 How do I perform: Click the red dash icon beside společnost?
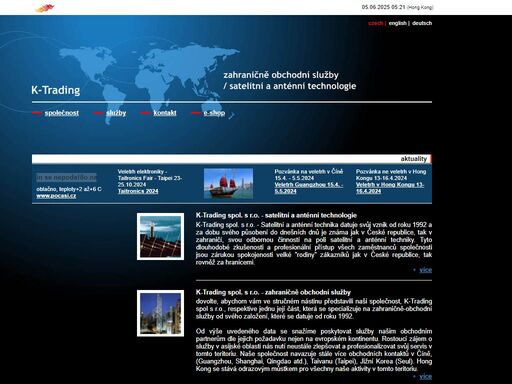[x=37, y=113]
